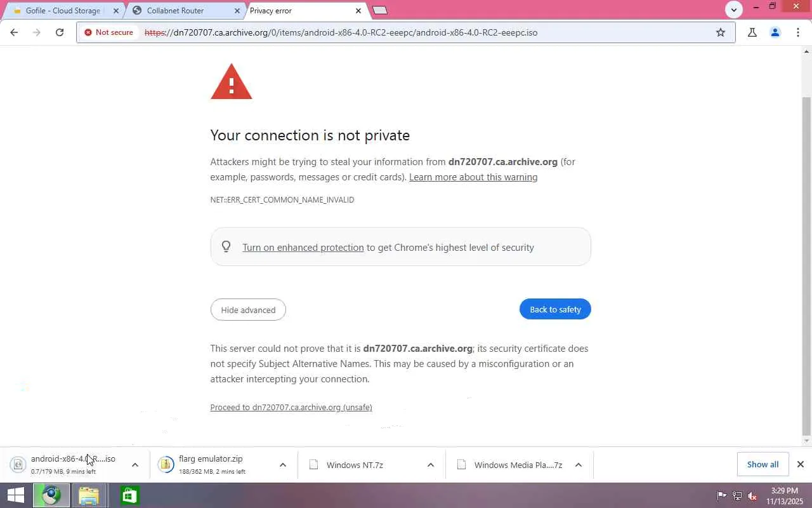812x508 pixels.
Task: Open the profile avatar icon
Action: click(x=775, y=32)
